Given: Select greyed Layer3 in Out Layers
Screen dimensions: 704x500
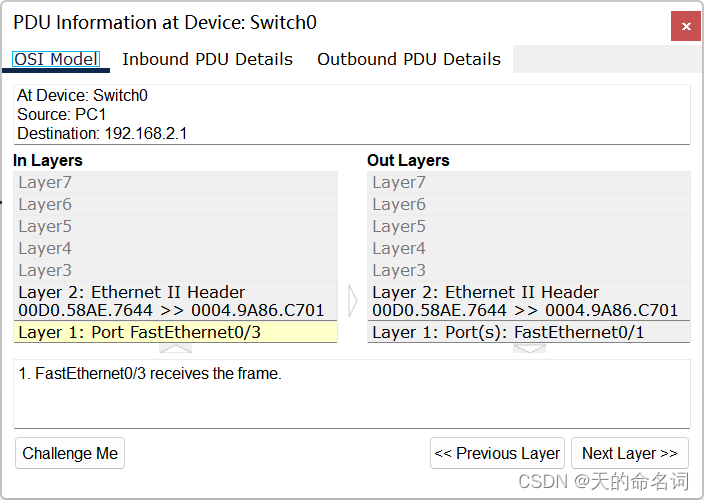Looking at the screenshot, I should [x=529, y=270].
